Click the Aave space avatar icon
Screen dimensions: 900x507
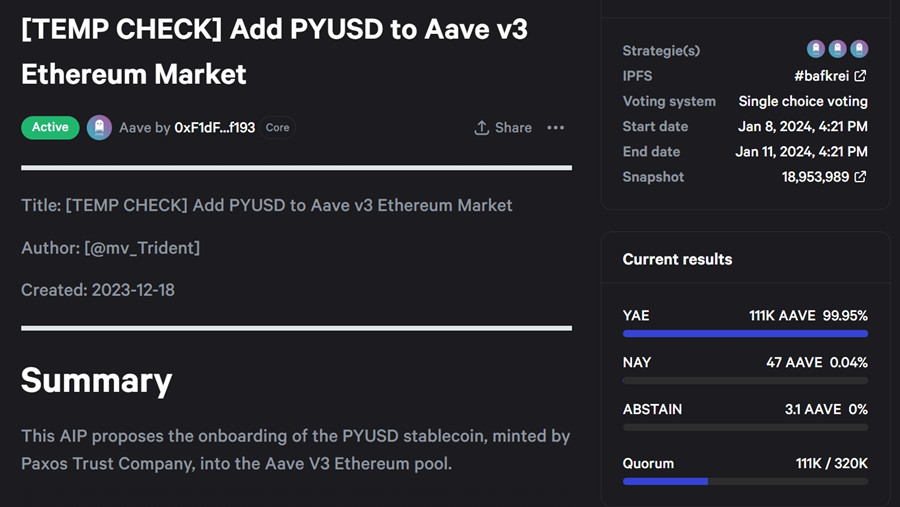[99, 127]
